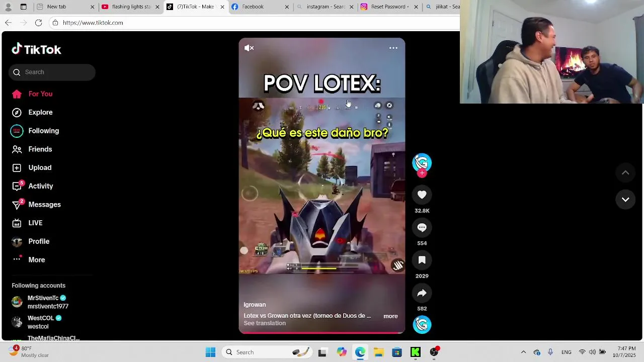Follow creator with red plus badge

tap(422, 173)
